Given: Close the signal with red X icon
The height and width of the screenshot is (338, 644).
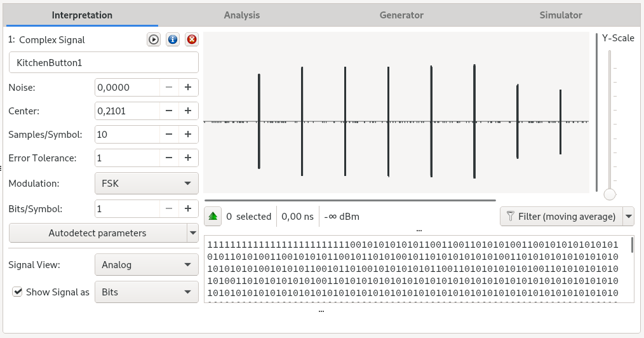Looking at the screenshot, I should (191, 39).
